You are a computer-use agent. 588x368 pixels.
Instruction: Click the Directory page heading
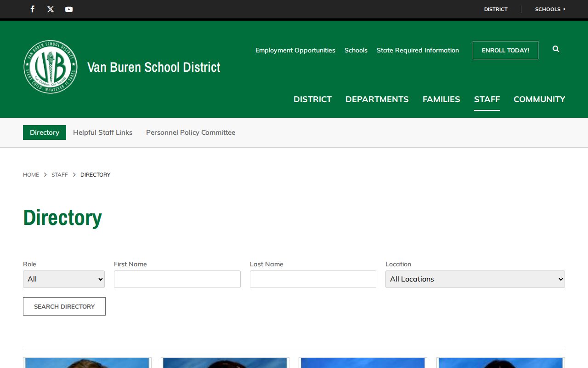tap(62, 218)
